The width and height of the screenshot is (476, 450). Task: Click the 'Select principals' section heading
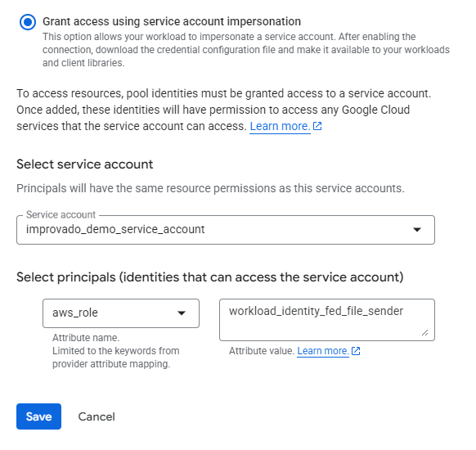210,277
